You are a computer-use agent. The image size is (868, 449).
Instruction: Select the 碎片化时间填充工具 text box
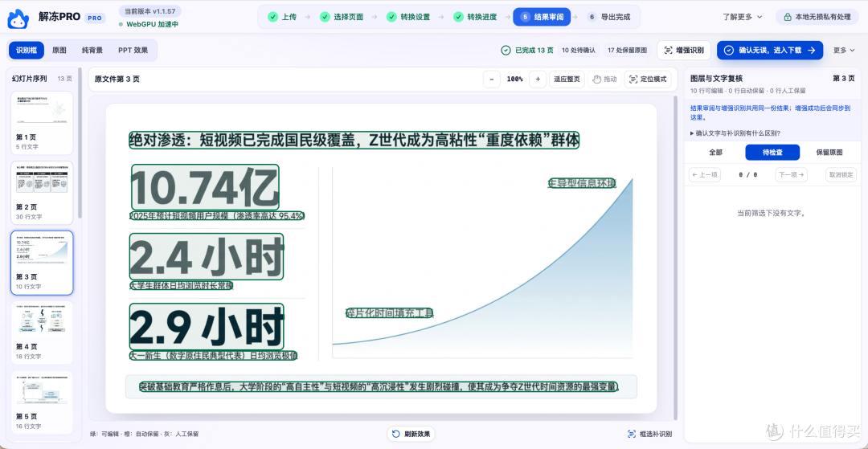[389, 313]
